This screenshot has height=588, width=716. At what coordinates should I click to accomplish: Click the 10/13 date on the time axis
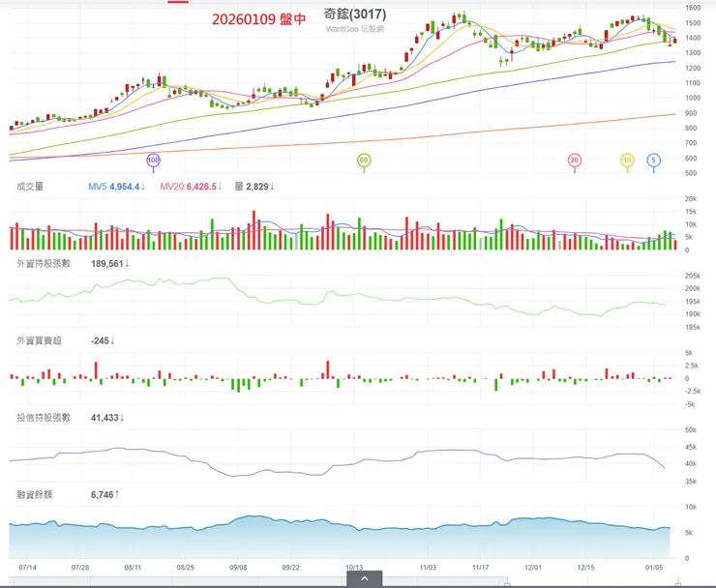(x=354, y=568)
